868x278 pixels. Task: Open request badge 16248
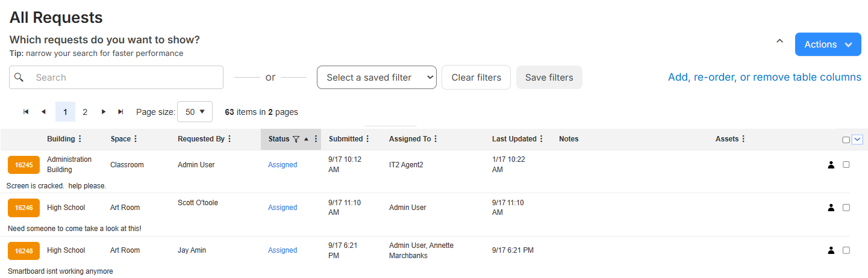[23, 250]
